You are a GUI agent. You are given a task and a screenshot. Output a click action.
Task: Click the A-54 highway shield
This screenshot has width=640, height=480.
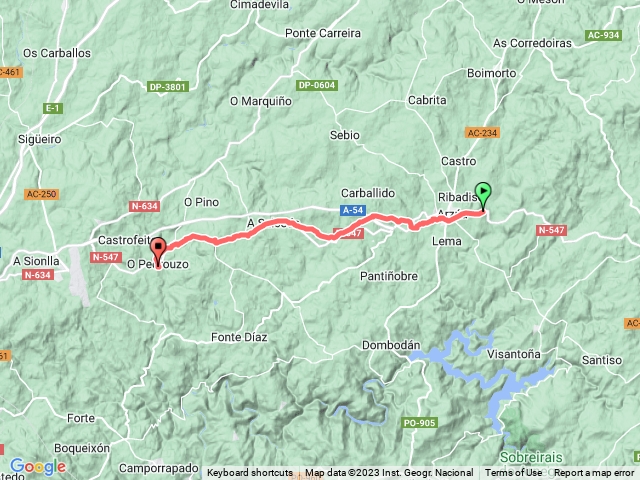pyautogui.click(x=353, y=210)
